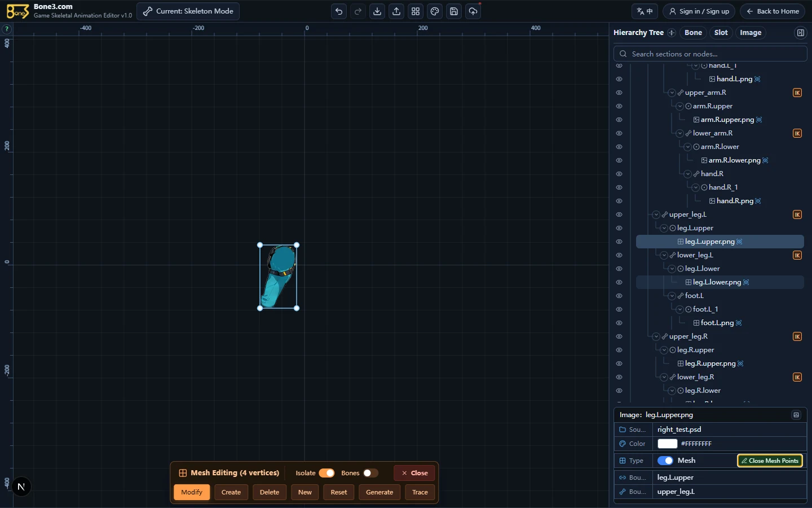Open the grid layout icon

[x=416, y=11]
